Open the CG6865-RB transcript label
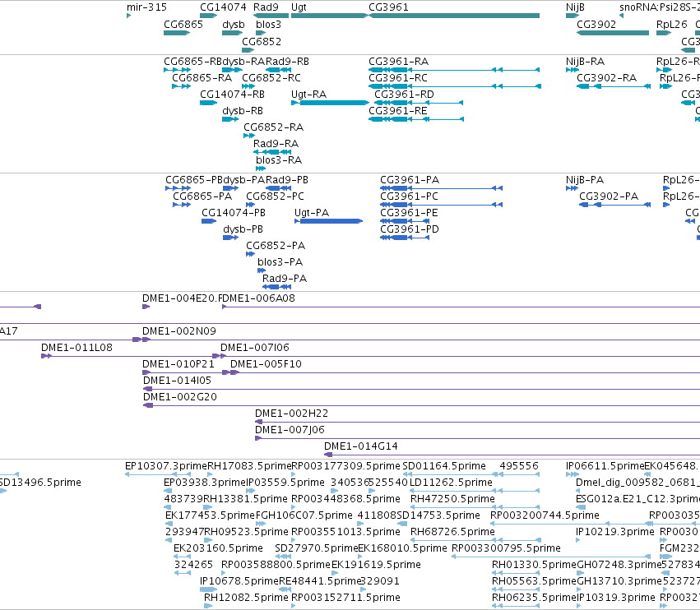This screenshot has width=700, height=610. [x=192, y=61]
